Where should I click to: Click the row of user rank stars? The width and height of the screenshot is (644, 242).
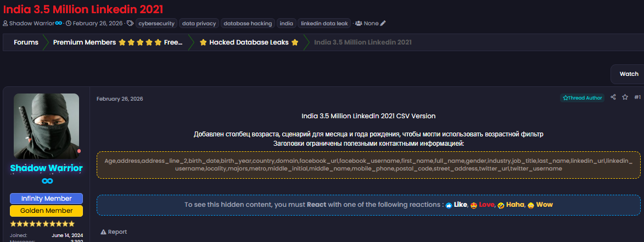(42, 224)
